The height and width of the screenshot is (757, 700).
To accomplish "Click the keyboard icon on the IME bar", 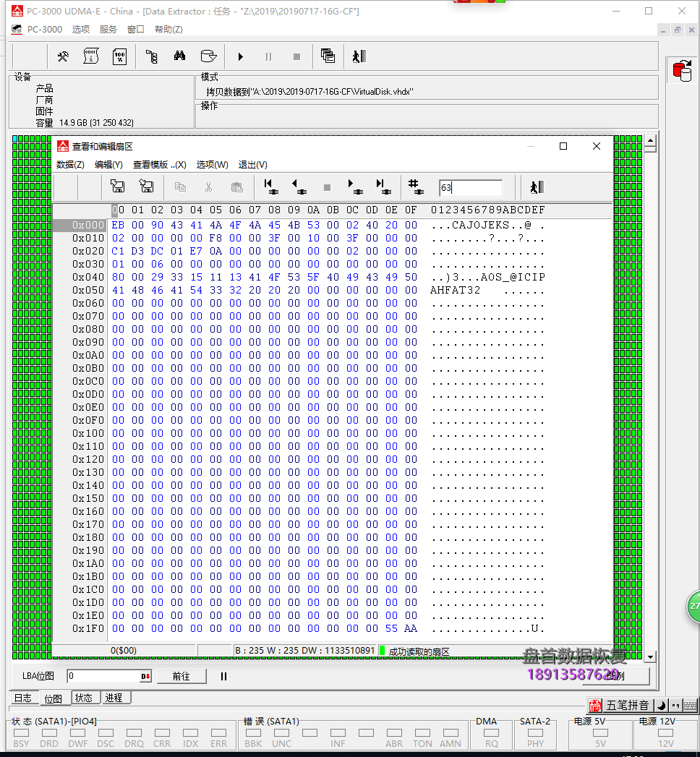I will click(691, 706).
